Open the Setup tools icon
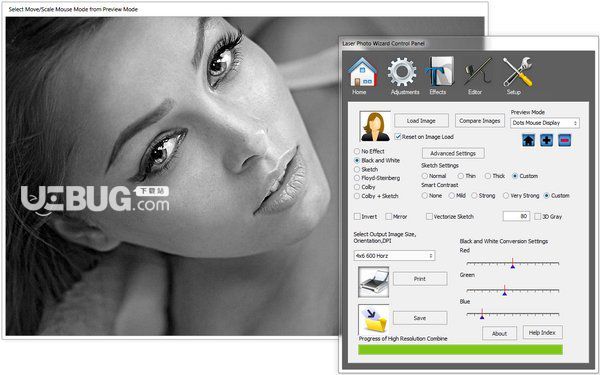The width and height of the screenshot is (600, 375). [517, 72]
